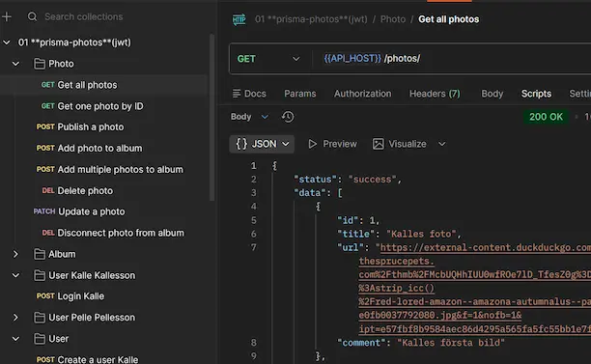The width and height of the screenshot is (591, 364).
Task: Switch to the request Body tab
Action: (x=492, y=94)
